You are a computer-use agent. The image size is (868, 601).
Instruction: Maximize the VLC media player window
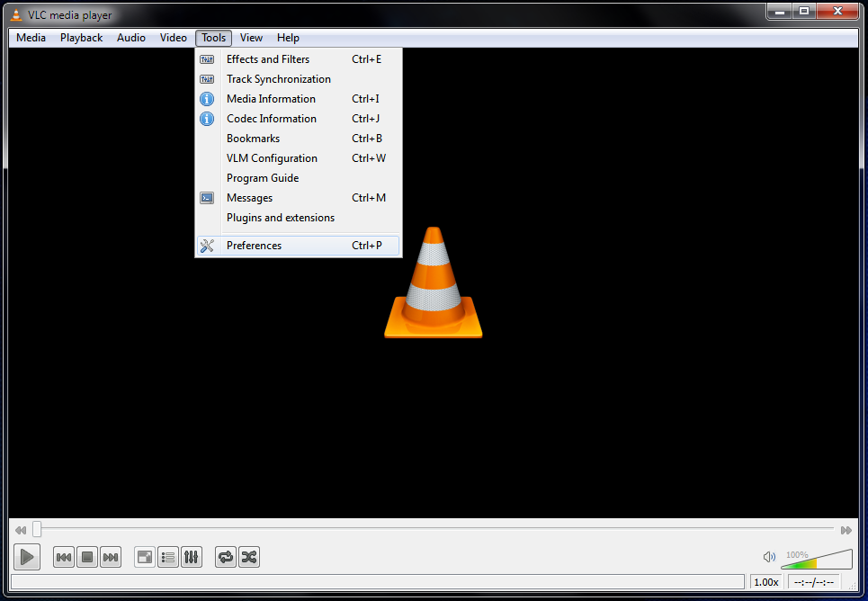[804, 12]
